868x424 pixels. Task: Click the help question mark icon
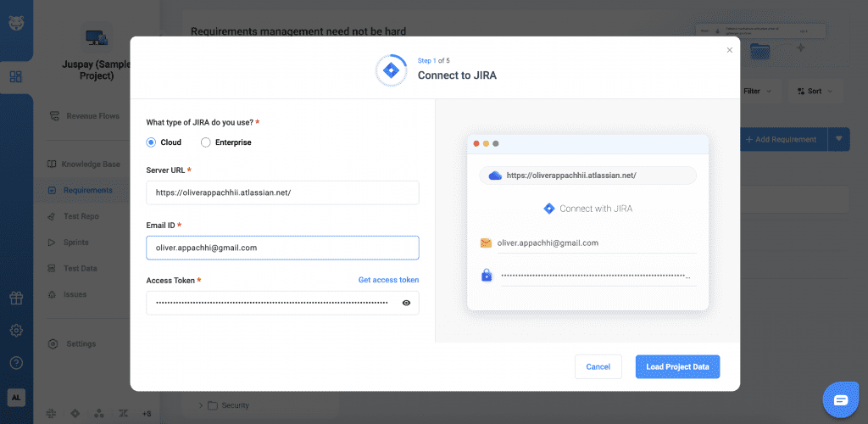click(16, 363)
